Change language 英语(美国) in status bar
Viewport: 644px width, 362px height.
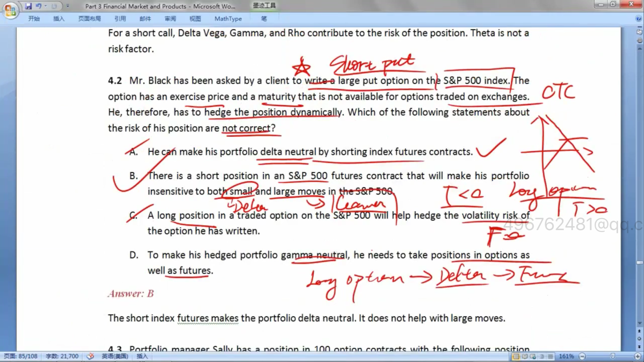click(x=115, y=356)
